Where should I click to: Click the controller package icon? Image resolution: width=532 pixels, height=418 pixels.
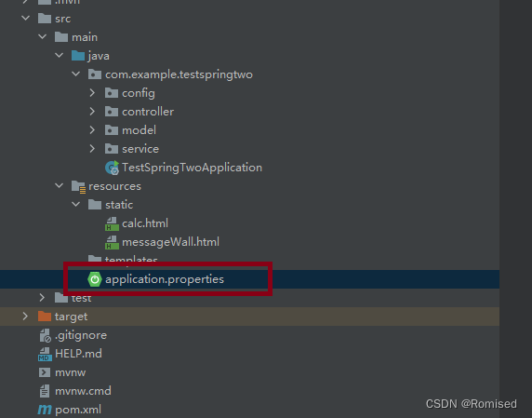tap(112, 112)
